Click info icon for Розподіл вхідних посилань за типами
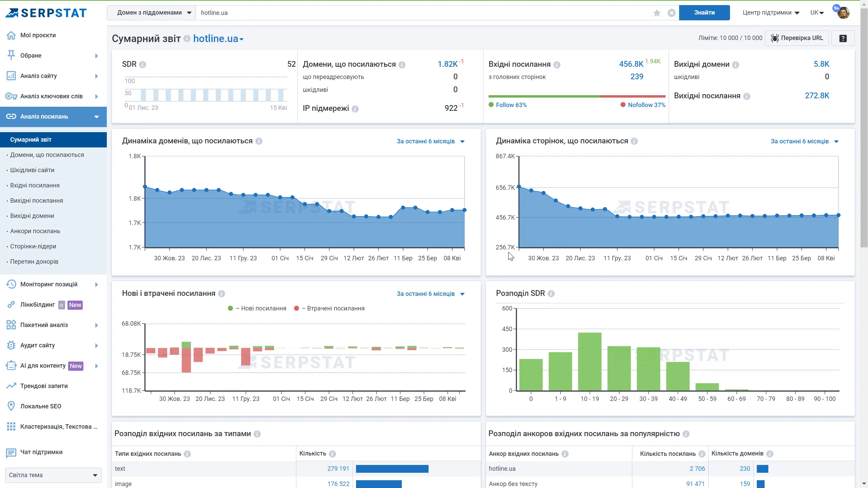Viewport: 868px width, 488px height. pyautogui.click(x=257, y=434)
